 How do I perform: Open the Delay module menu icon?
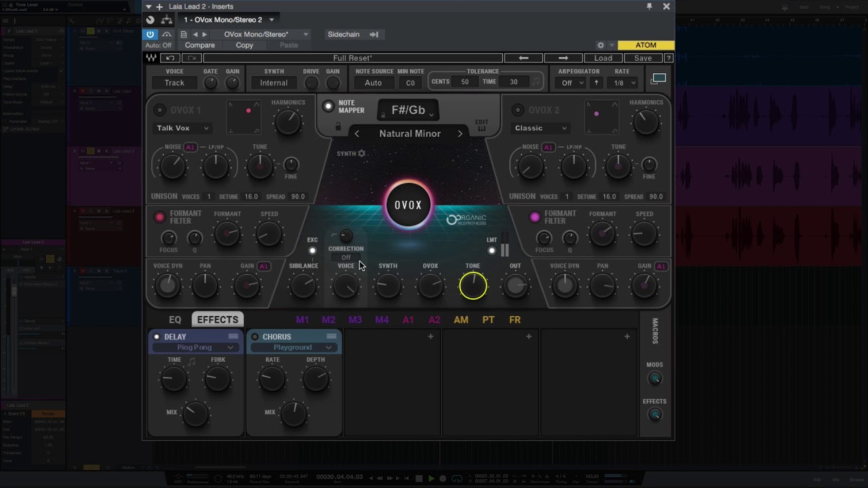coord(233,336)
